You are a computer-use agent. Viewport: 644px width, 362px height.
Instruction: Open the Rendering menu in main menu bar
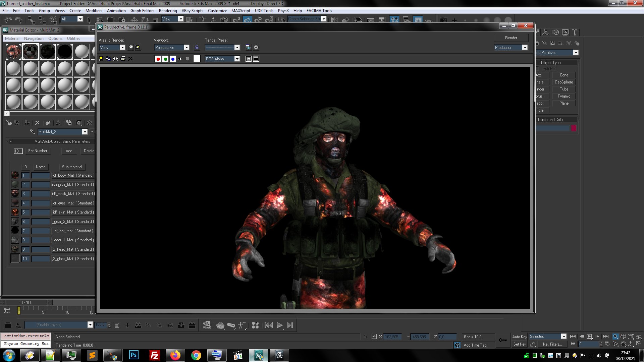click(168, 11)
